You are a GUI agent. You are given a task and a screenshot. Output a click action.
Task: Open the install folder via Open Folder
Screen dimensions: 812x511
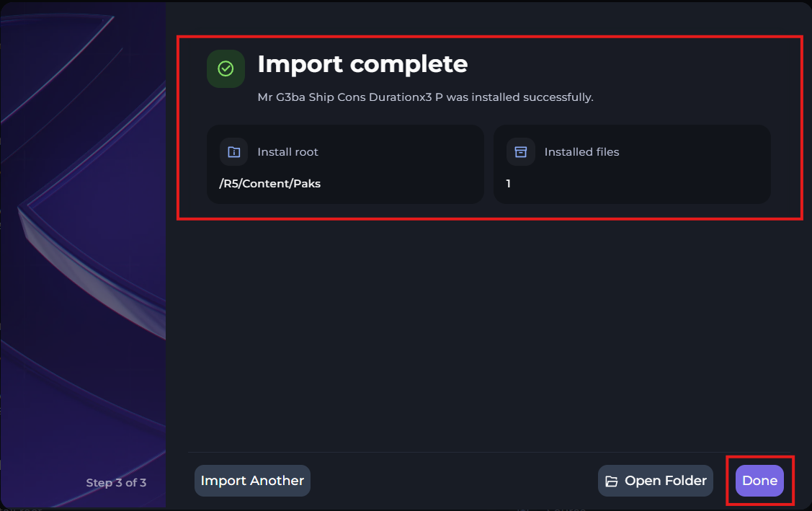coord(656,481)
